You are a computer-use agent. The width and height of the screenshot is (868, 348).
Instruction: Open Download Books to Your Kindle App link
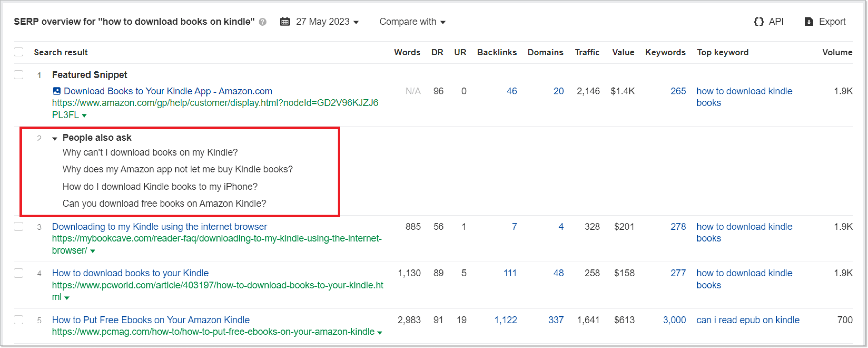(168, 91)
